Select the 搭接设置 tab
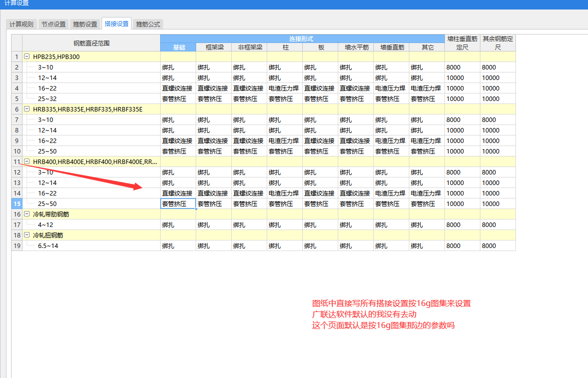 117,23
